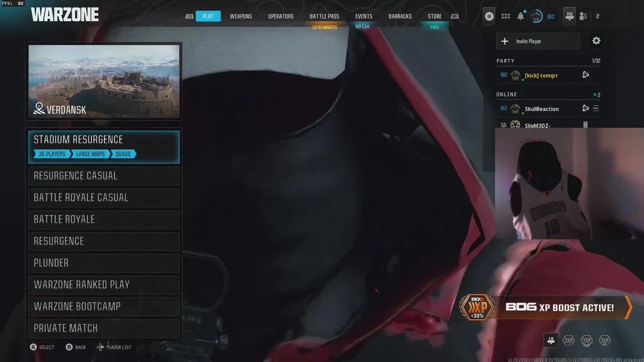Click the D-pad Player List prompt
The image size is (644, 362).
coord(114,347)
